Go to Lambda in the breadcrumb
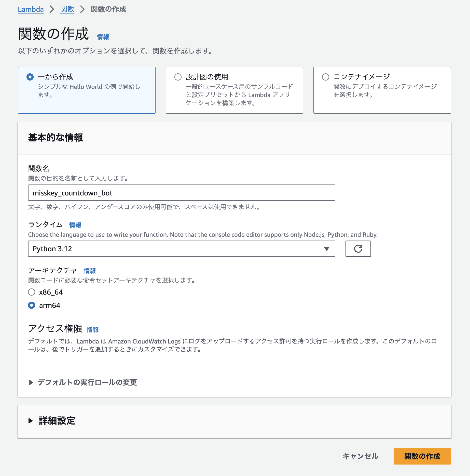Image resolution: width=470 pixels, height=476 pixels. coord(31,9)
